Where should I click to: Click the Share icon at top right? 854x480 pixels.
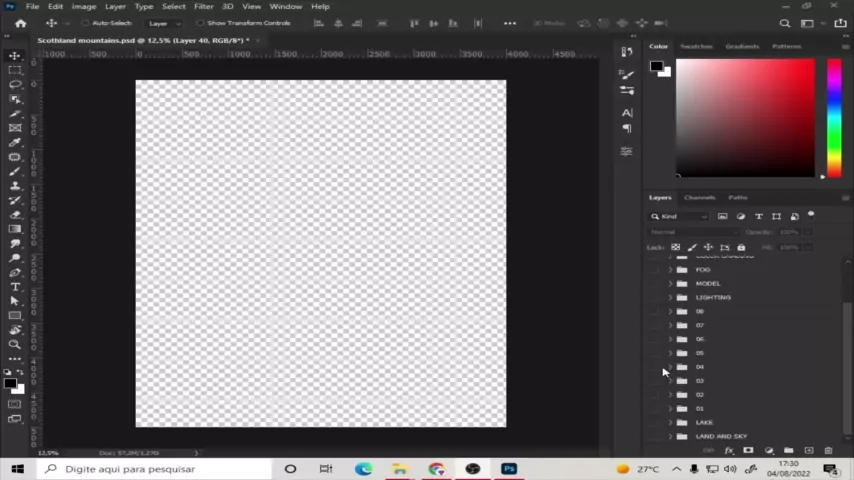pyautogui.click(x=840, y=23)
